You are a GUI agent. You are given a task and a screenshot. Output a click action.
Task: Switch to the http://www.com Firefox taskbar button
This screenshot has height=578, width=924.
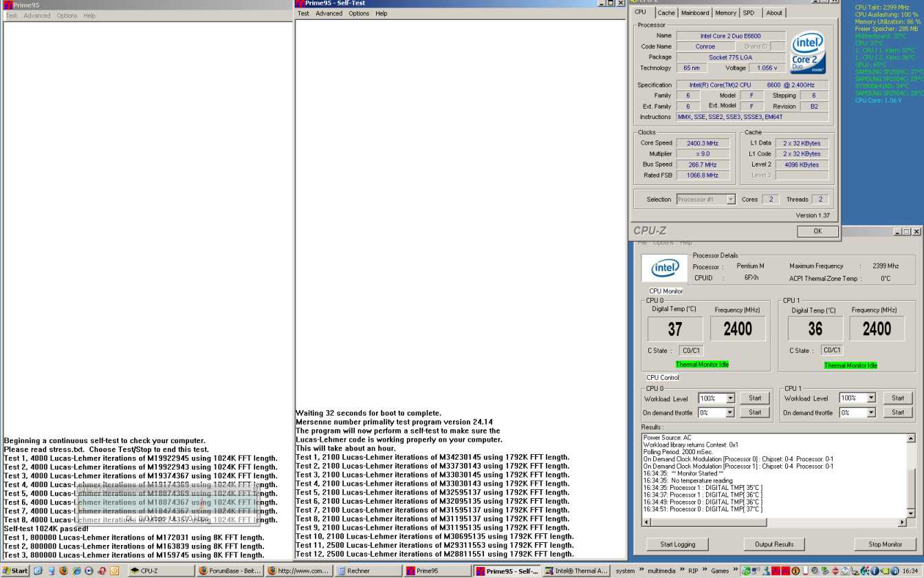point(299,570)
